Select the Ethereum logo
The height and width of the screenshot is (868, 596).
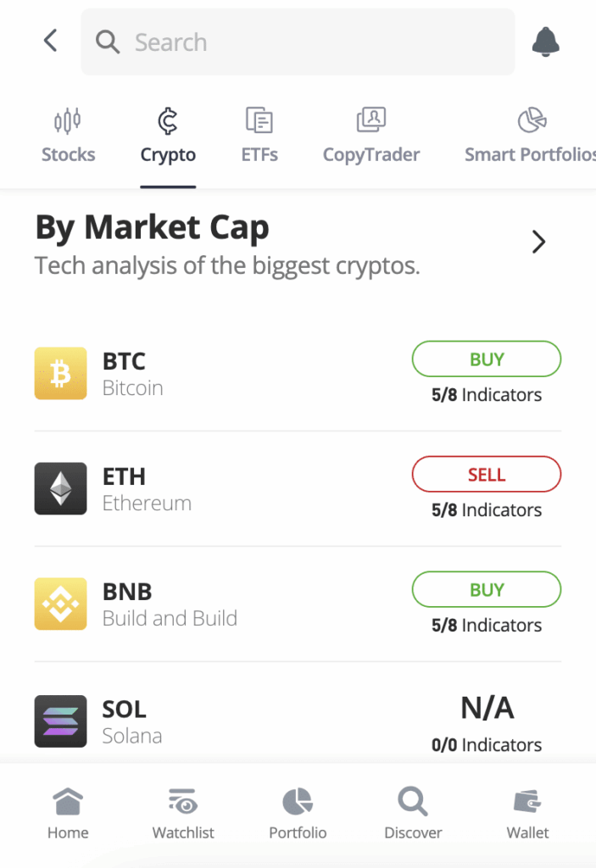tap(60, 488)
